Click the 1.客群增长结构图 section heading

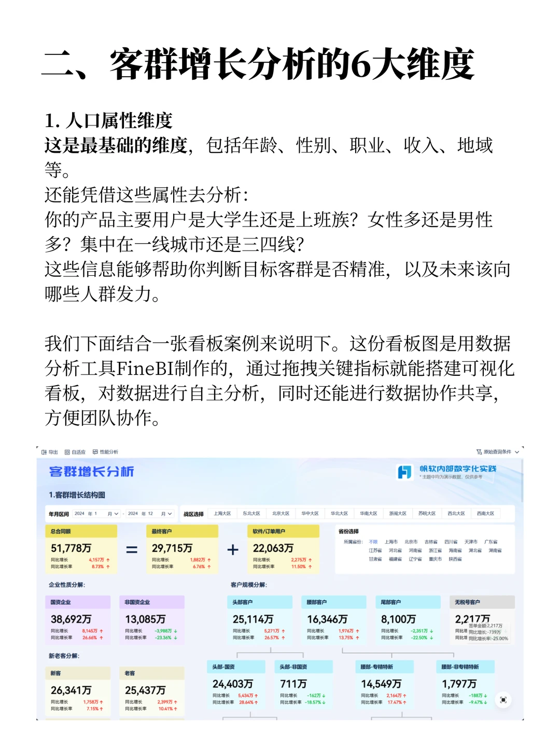(x=77, y=495)
